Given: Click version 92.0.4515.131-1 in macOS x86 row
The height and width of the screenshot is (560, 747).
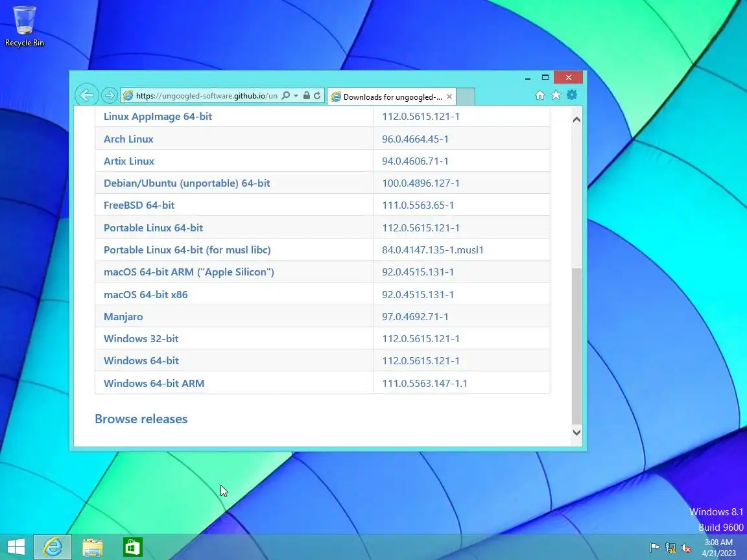Looking at the screenshot, I should 418,294.
